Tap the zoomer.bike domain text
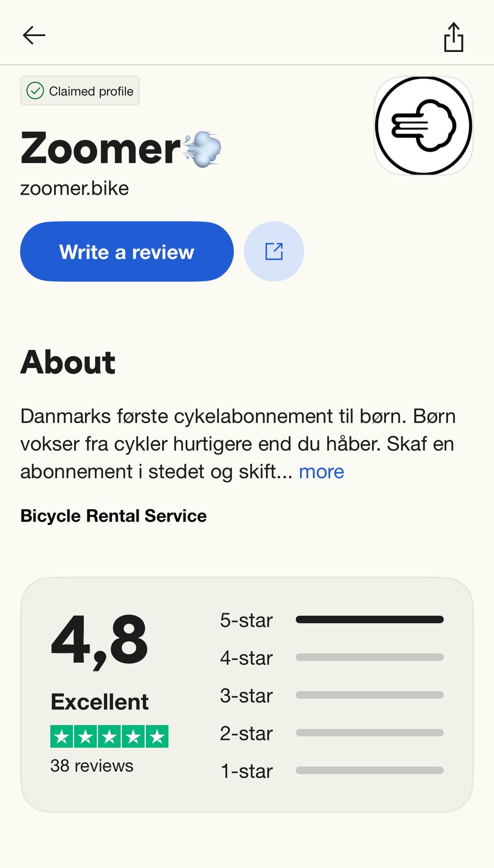This screenshot has height=868, width=494. 75,188
